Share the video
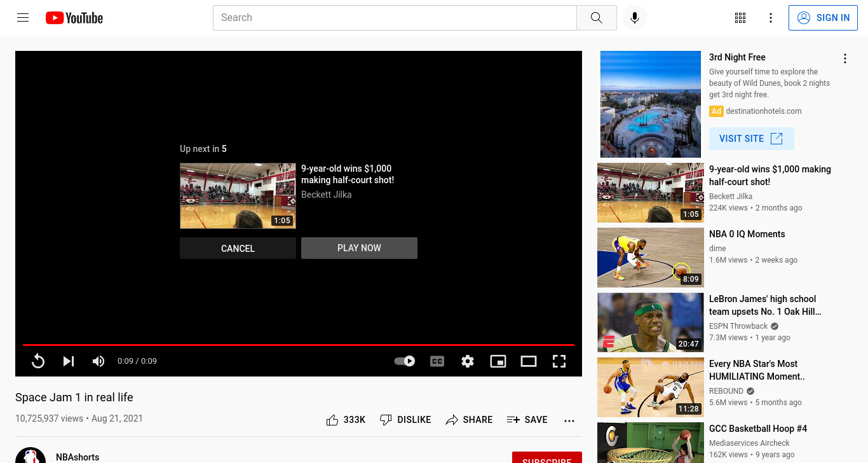Viewport: 868px width, 463px height. tap(469, 420)
